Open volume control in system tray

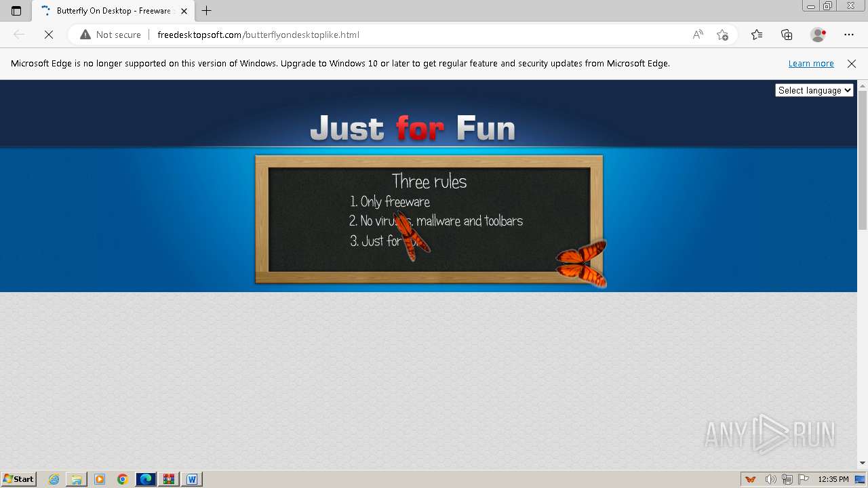tap(771, 479)
